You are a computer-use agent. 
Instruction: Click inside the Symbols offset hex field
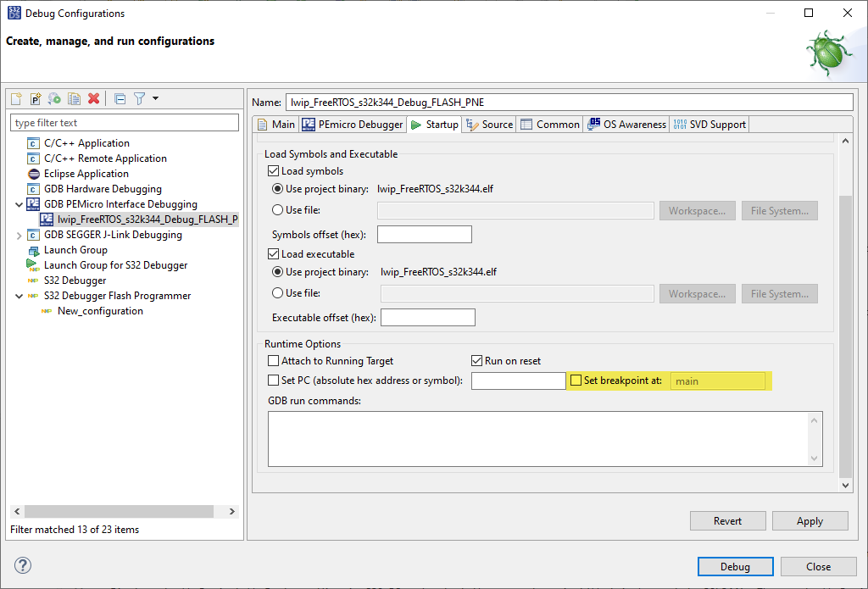coord(424,234)
